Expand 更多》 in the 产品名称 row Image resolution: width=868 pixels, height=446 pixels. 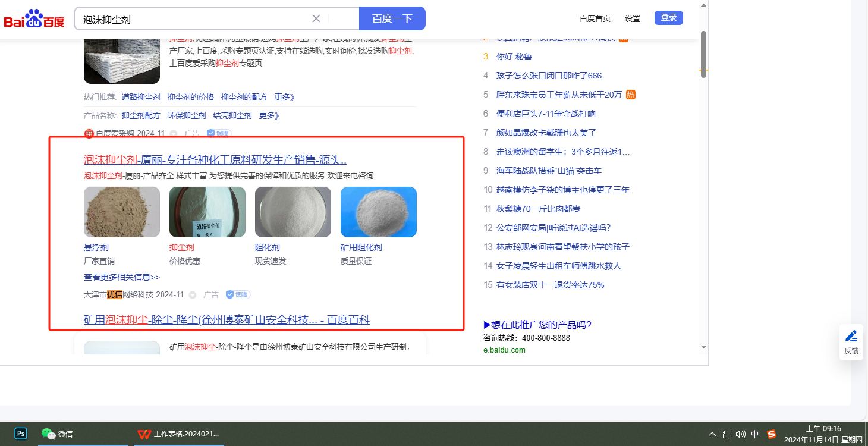point(269,115)
